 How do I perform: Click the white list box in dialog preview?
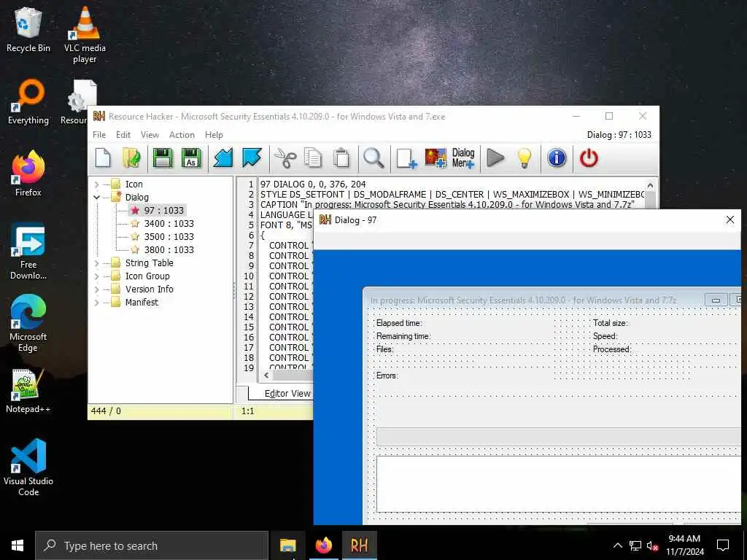coord(558,484)
